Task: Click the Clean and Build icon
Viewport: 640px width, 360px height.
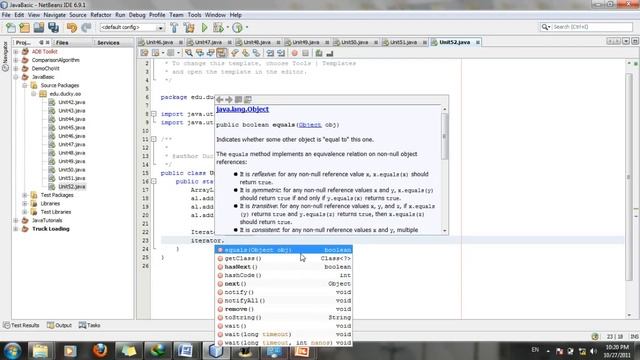Action: (189, 27)
